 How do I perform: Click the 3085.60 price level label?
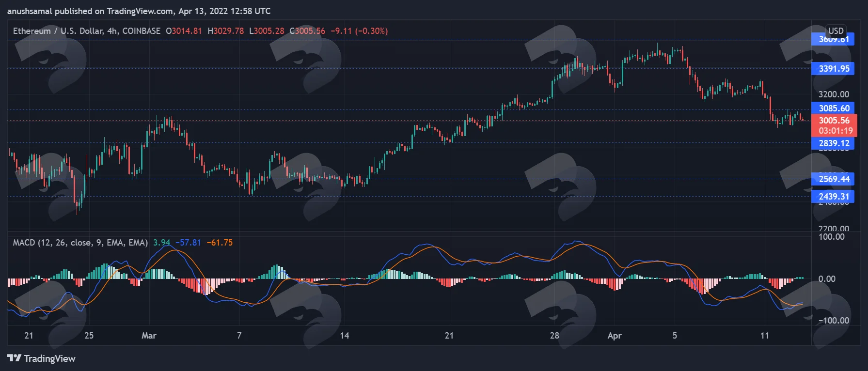click(x=833, y=108)
